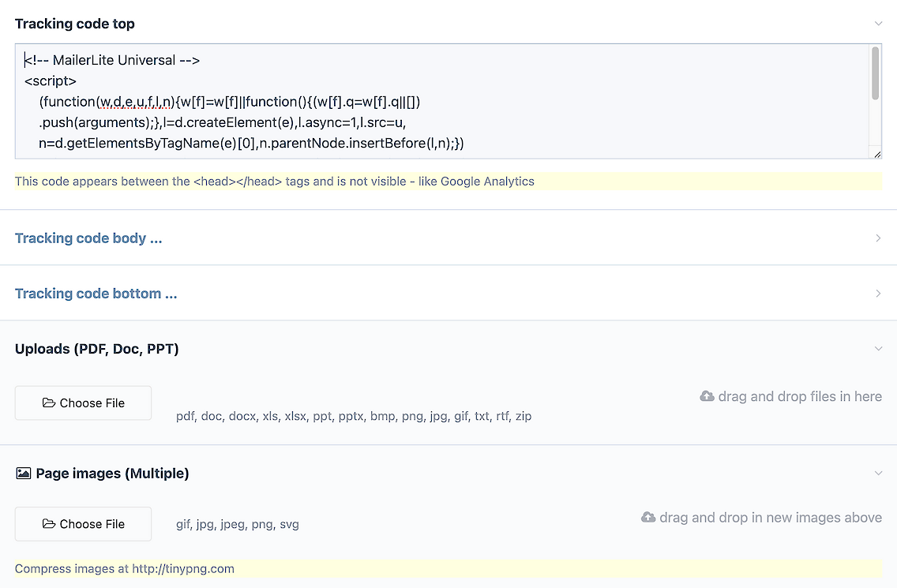Collapse the Tracking code top section chevron

pyautogui.click(x=878, y=24)
